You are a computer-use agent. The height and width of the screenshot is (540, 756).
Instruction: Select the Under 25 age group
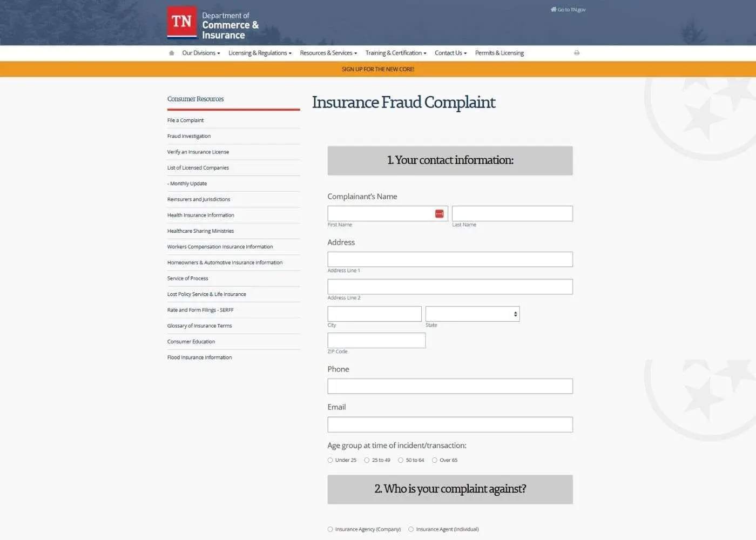pyautogui.click(x=330, y=460)
